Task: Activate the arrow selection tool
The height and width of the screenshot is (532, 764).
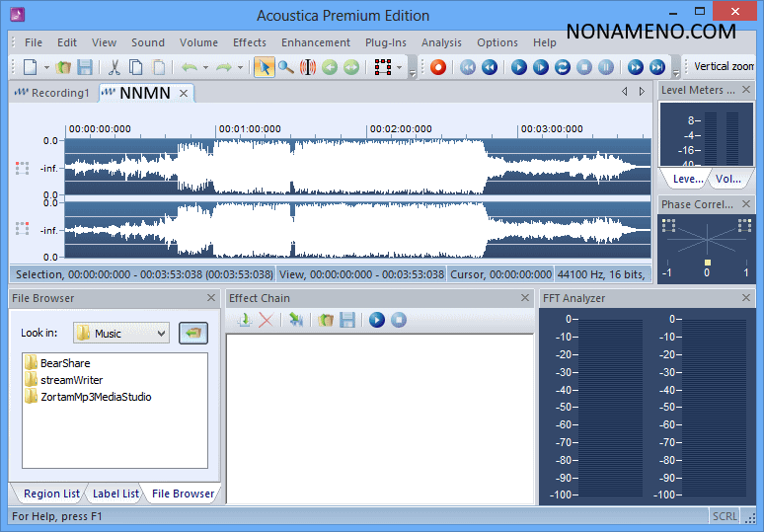Action: coord(264,67)
